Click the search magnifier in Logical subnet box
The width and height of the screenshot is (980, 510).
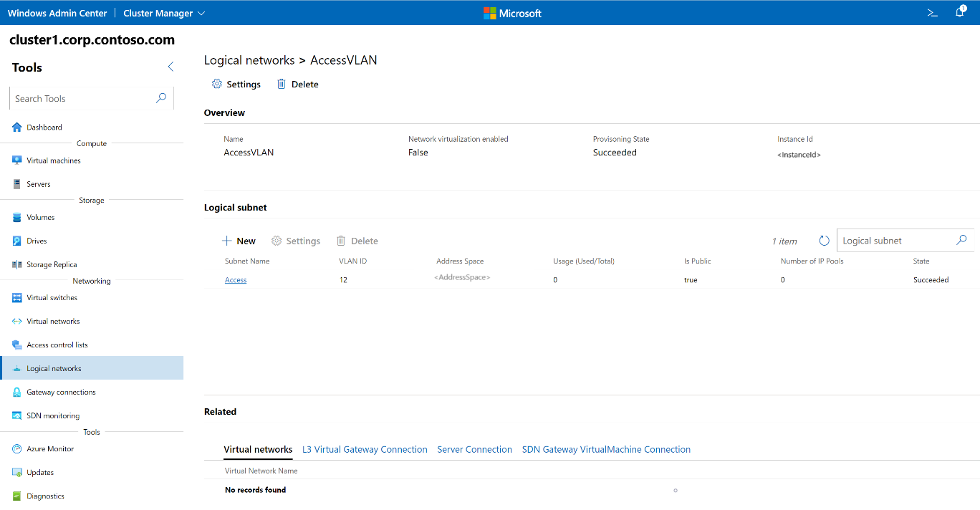pos(961,241)
